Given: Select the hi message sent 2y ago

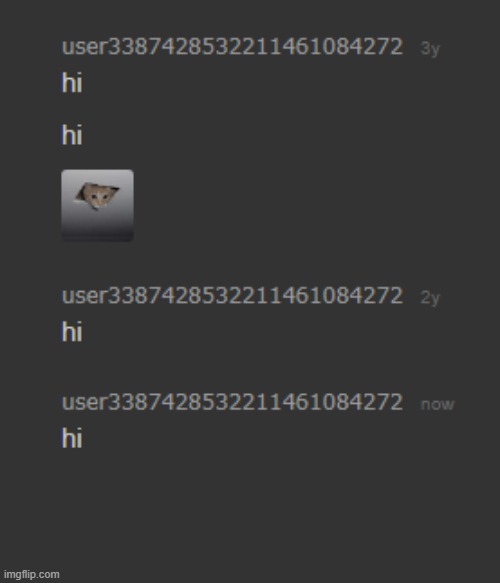Looking at the screenshot, I should 72,331.
